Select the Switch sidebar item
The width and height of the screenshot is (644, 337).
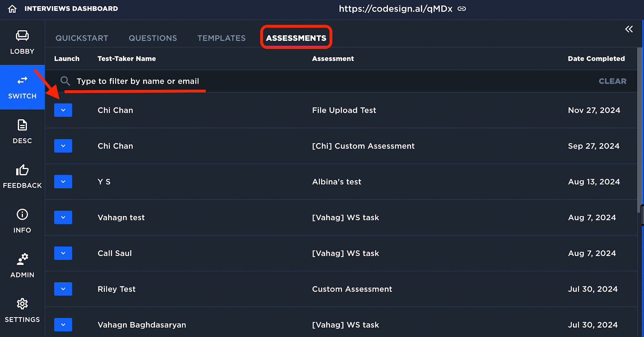(x=22, y=87)
